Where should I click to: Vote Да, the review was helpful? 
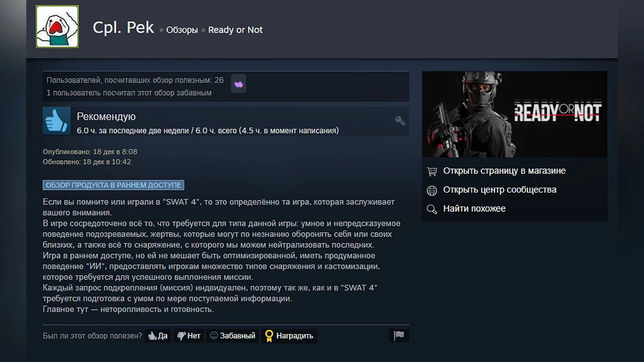pyautogui.click(x=158, y=336)
